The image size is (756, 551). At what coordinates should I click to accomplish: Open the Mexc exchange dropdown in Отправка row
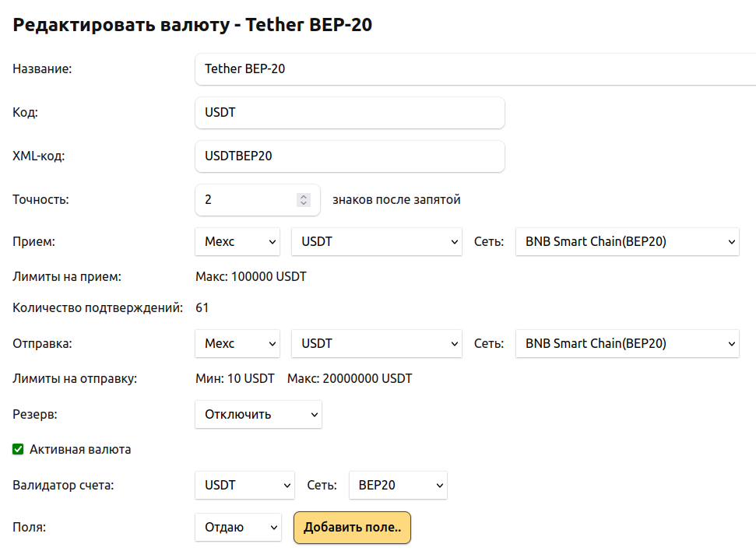pyautogui.click(x=237, y=343)
